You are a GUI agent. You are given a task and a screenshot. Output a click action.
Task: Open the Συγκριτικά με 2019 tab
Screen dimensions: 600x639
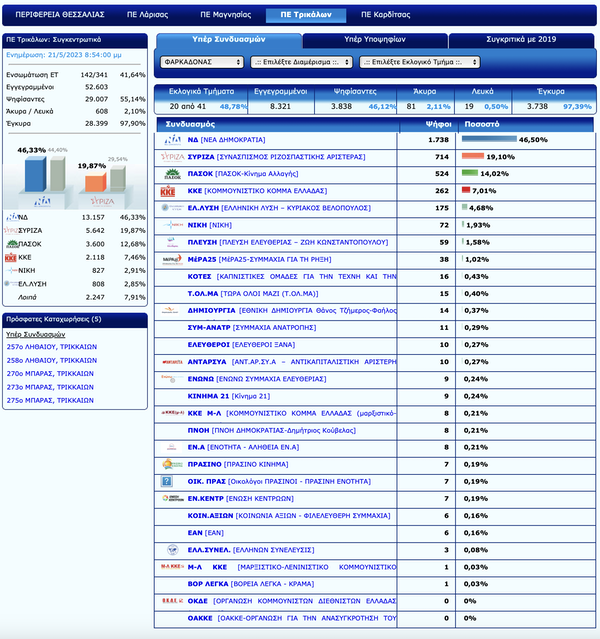pyautogui.click(x=521, y=40)
